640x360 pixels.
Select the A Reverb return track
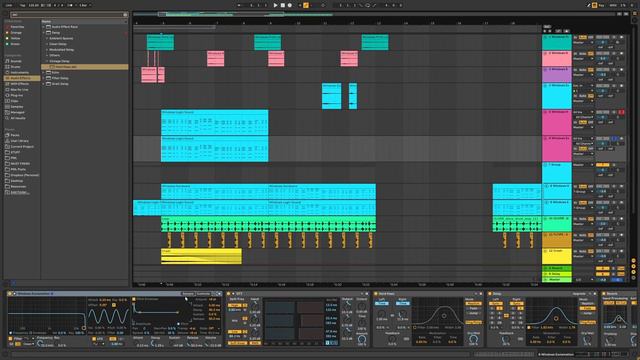557,268
